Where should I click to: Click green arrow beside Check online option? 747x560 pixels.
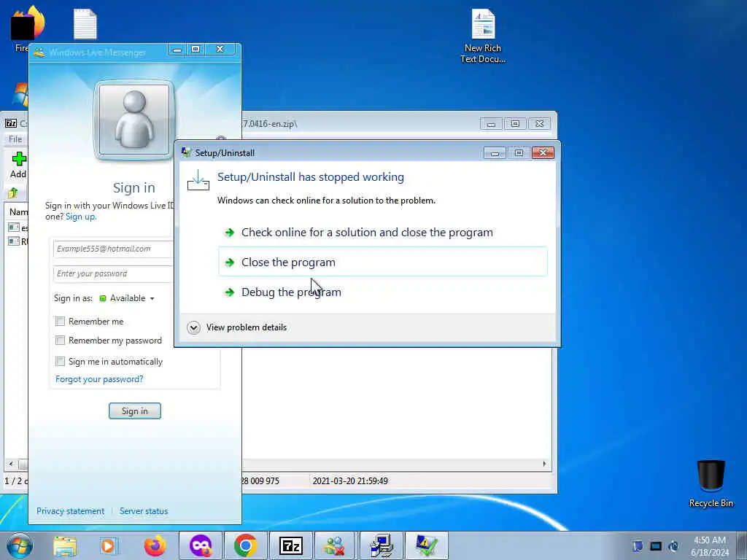point(230,233)
